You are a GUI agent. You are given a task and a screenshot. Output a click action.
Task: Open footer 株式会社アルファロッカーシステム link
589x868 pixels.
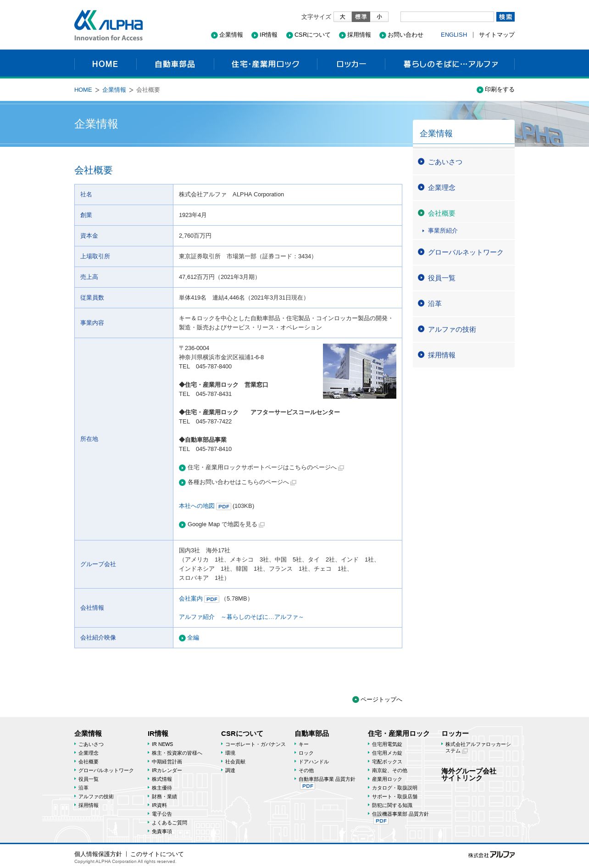click(x=478, y=747)
